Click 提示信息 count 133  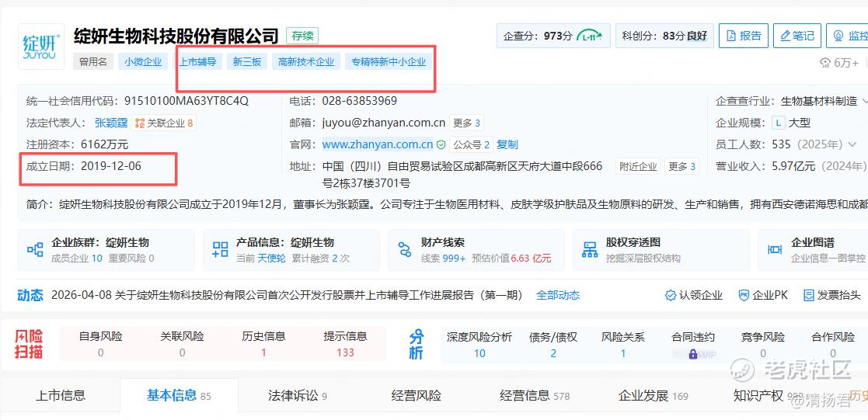(x=346, y=352)
